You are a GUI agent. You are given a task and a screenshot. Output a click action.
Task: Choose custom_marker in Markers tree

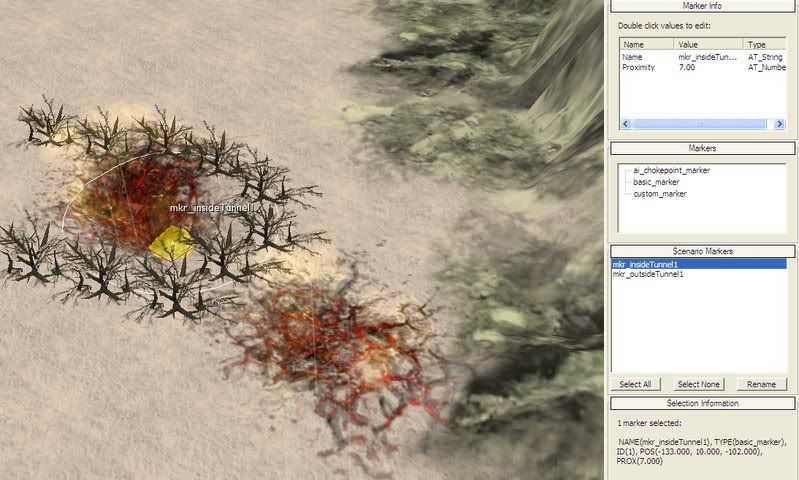click(660, 194)
